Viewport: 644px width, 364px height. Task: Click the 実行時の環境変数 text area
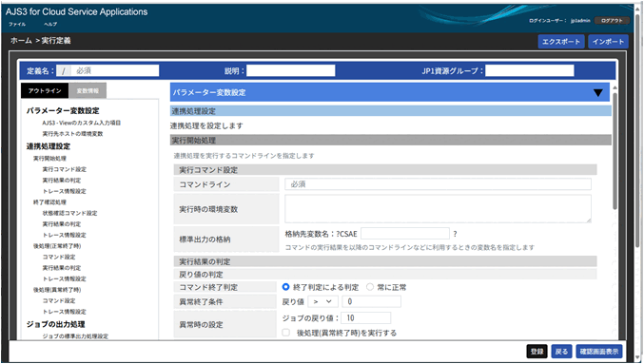coord(438,209)
